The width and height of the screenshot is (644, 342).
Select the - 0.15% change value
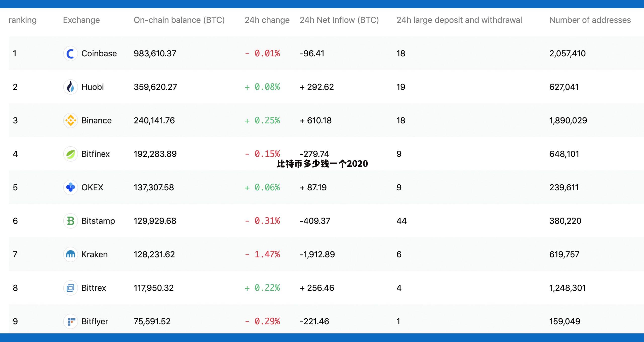coord(262,154)
